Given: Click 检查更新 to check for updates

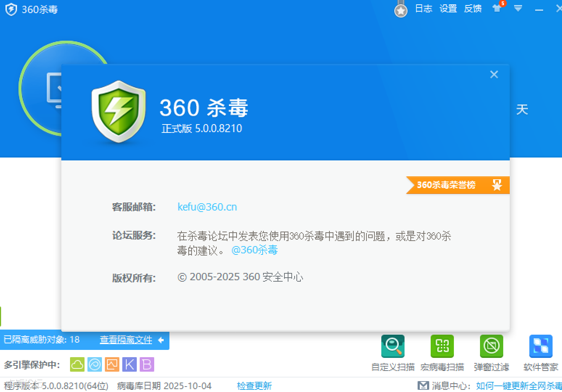Looking at the screenshot, I should coord(254,385).
